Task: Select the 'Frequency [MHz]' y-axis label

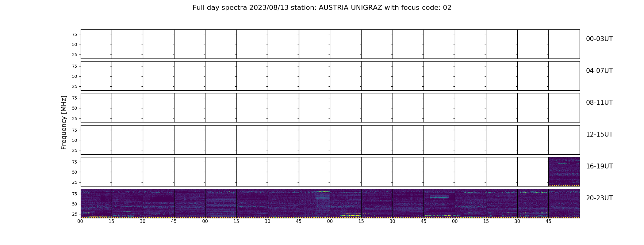Action: [64, 123]
